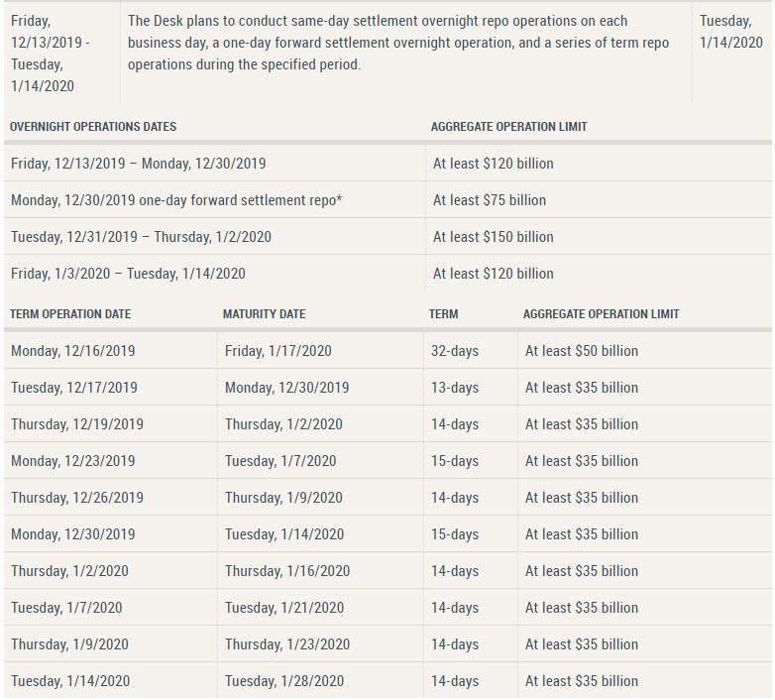Image resolution: width=775 pixels, height=700 pixels.
Task: Click the 'MATURITY DATE' column header
Action: (264, 314)
